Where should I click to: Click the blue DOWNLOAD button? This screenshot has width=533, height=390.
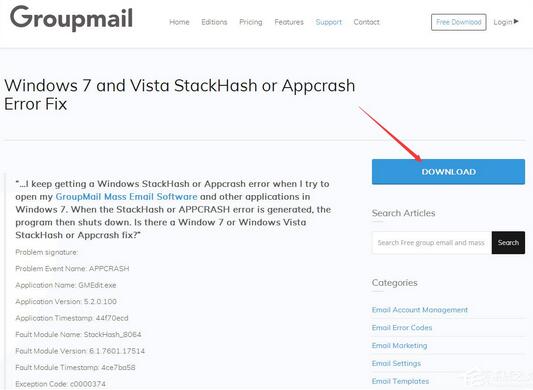[x=448, y=172]
